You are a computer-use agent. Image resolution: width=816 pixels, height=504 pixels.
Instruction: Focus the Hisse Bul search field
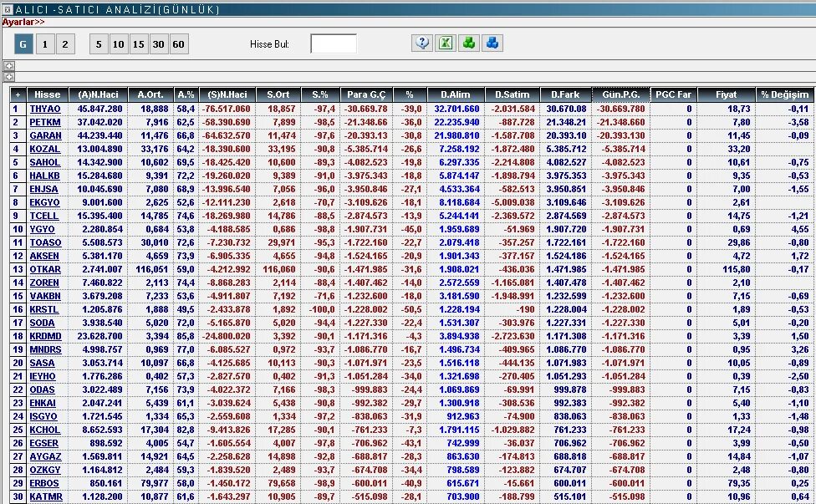point(334,43)
